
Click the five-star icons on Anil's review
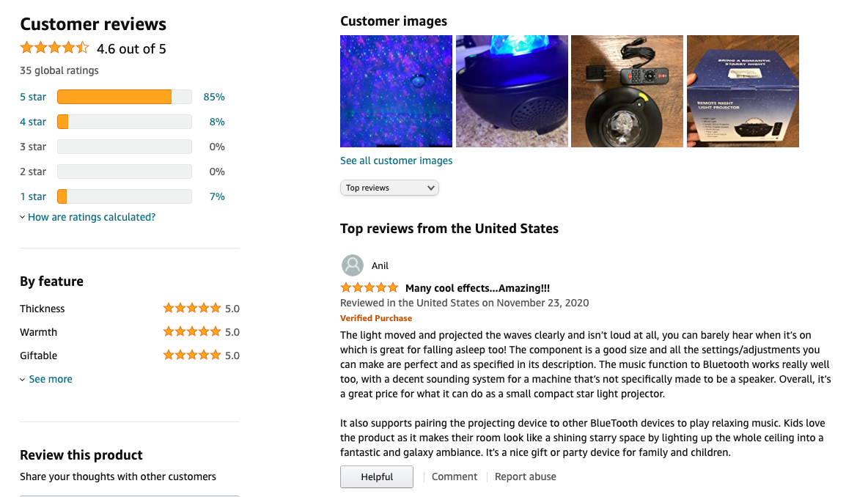click(x=369, y=287)
